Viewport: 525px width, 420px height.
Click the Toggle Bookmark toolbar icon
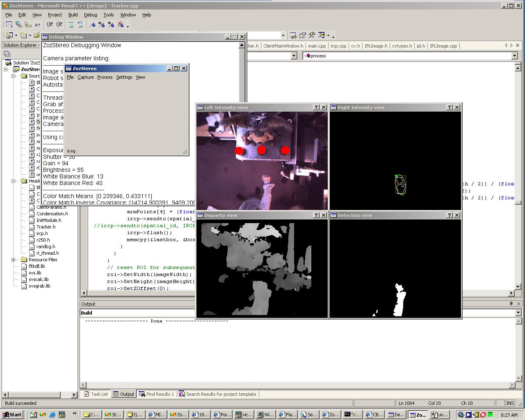click(92, 25)
